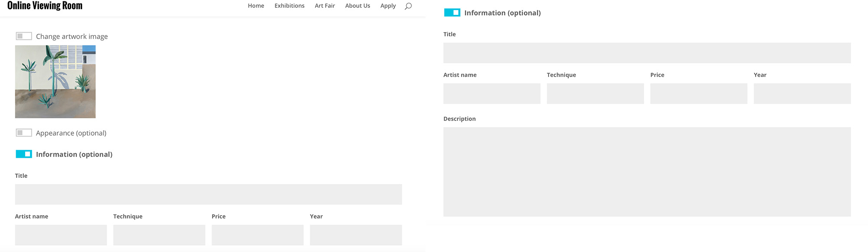Disable the right panel Information toggle
The height and width of the screenshot is (252, 868).
tap(452, 13)
